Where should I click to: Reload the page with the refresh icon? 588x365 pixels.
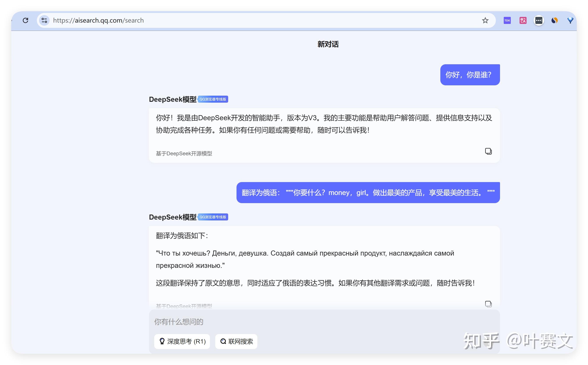(x=26, y=21)
